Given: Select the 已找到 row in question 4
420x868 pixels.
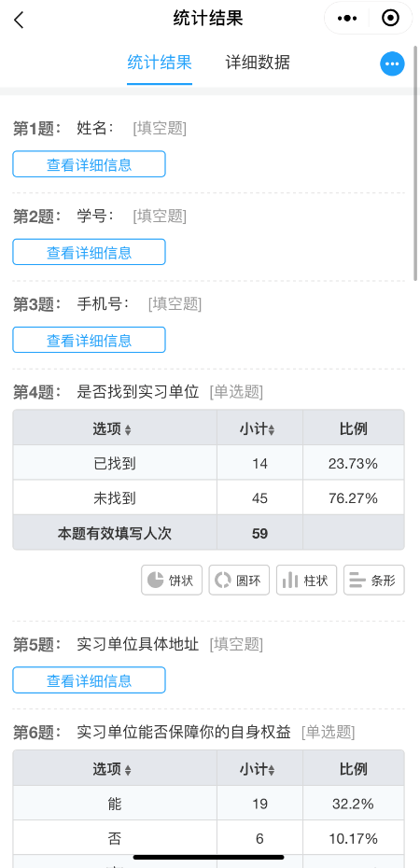Looking at the screenshot, I should click(x=209, y=463).
